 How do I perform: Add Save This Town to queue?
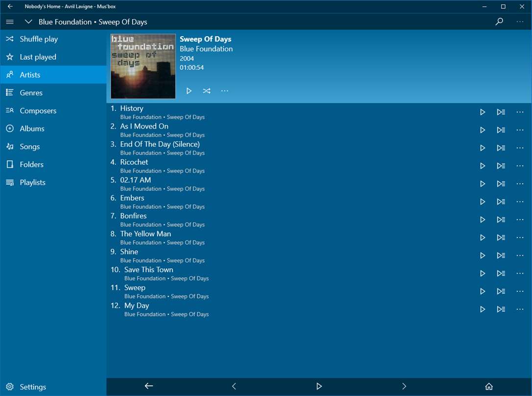[x=501, y=274]
